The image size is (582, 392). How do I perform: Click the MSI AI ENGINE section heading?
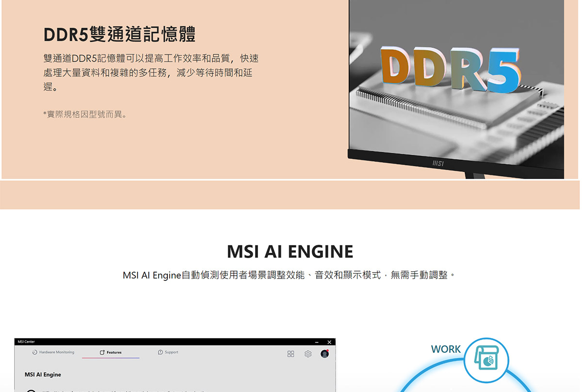point(290,252)
